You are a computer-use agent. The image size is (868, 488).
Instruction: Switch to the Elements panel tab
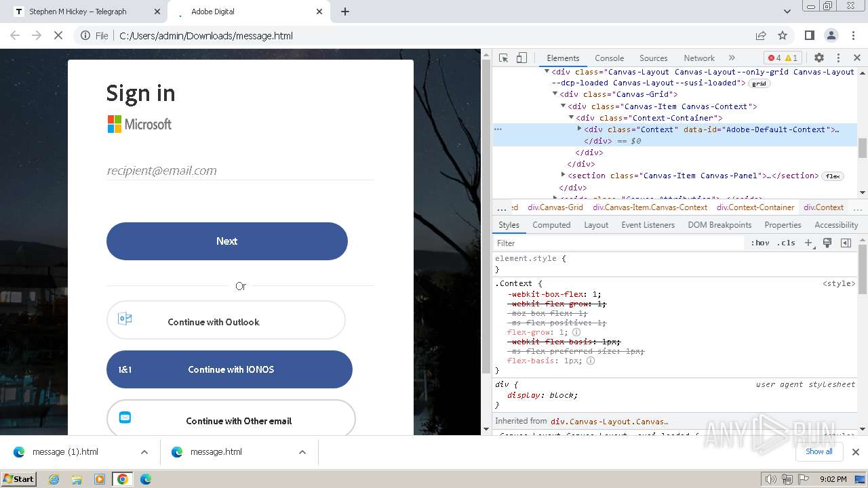tap(563, 58)
